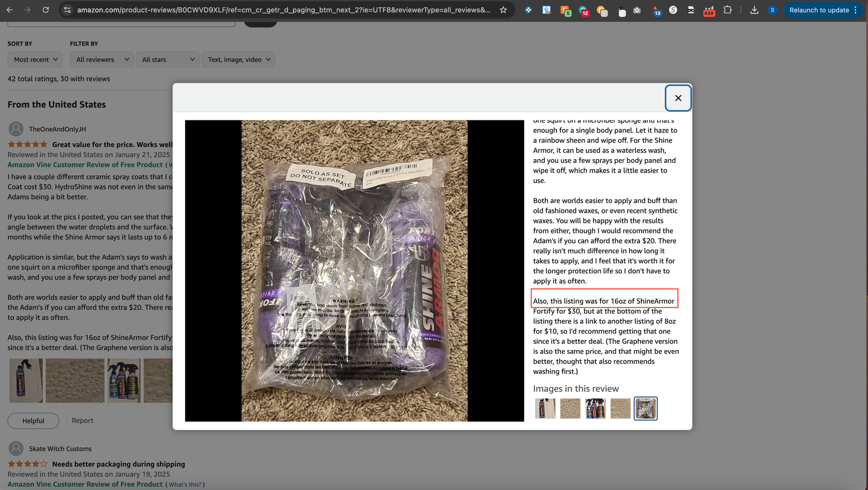
Task: Click Relaunch to update button
Action: pos(819,10)
